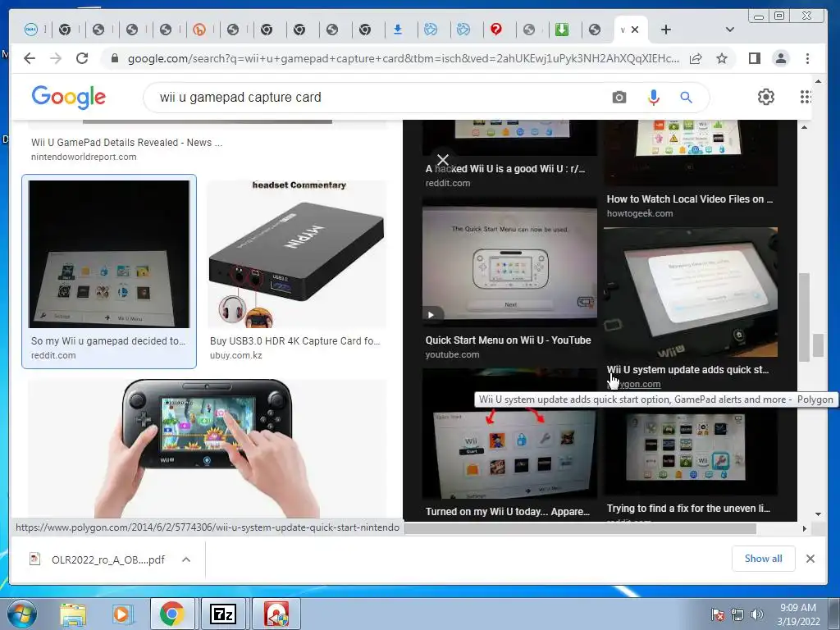Open the Windows Start menu
This screenshot has height=630, width=840.
(x=22, y=614)
